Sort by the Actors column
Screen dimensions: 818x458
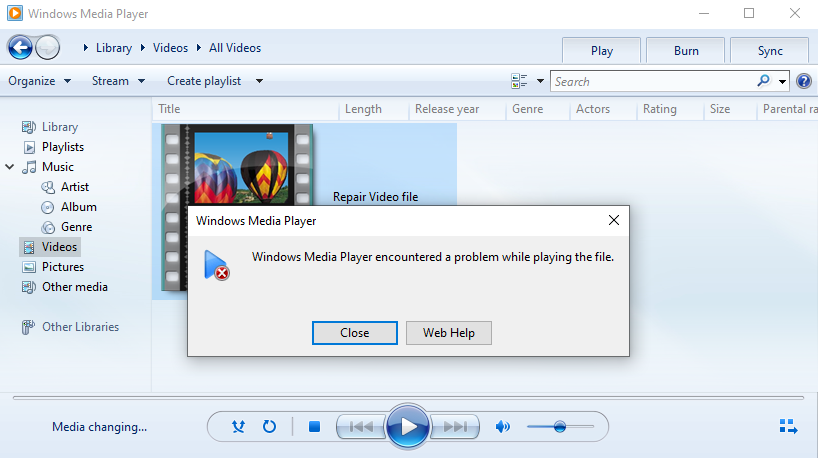(603, 109)
